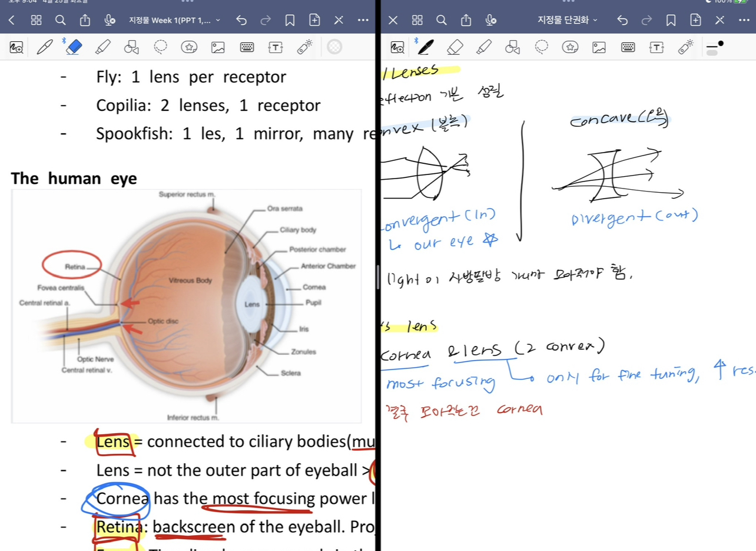Open the '지정물 Week 1(PPT 1,...' title dropdown

(175, 20)
